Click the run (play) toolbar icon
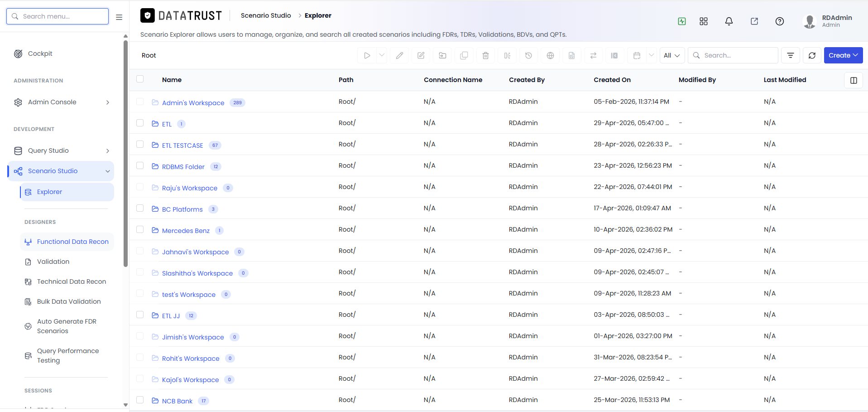Viewport: 868px width, 412px height. [367, 55]
